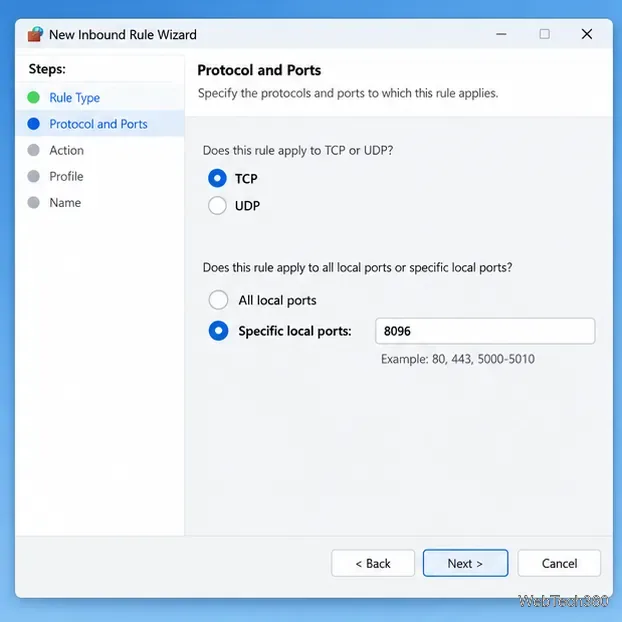Continue with the Next button

click(x=465, y=563)
